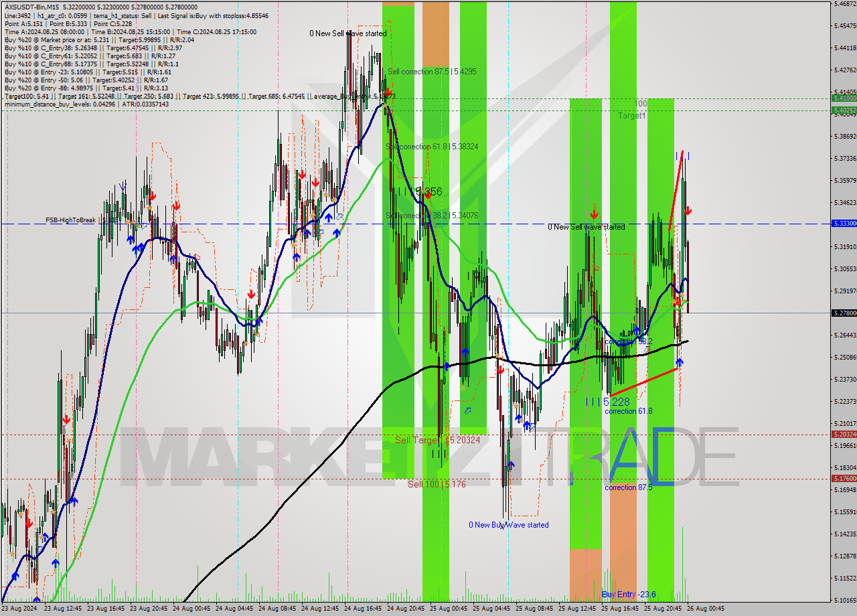Image resolution: width=857 pixels, height=616 pixels.
Task: Click the 5.3055 value on price axis
Action: (x=845, y=268)
